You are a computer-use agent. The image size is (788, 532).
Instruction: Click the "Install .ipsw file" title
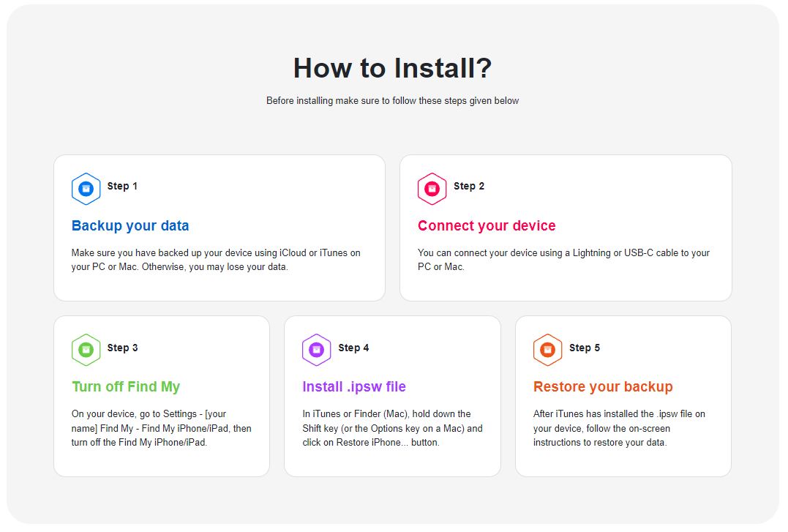click(x=354, y=386)
